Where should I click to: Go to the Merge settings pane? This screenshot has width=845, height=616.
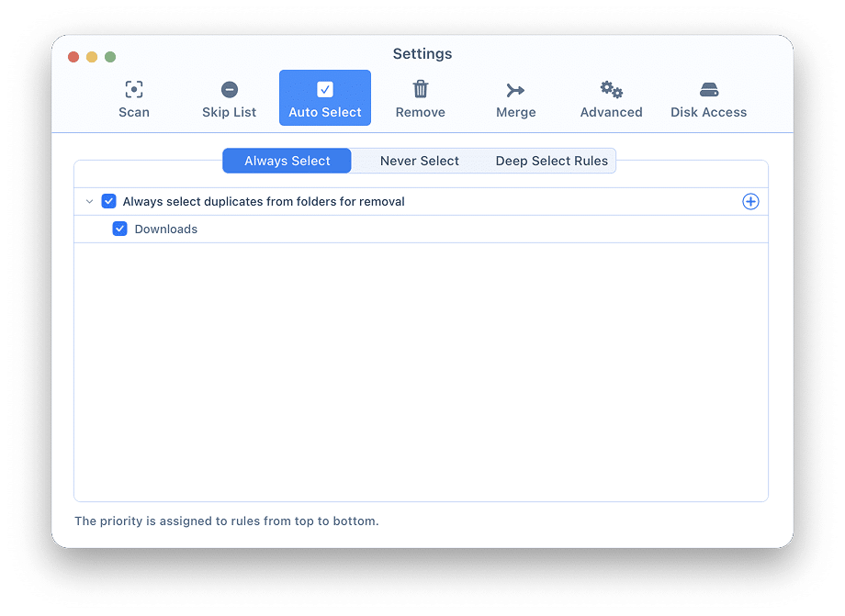515,98
